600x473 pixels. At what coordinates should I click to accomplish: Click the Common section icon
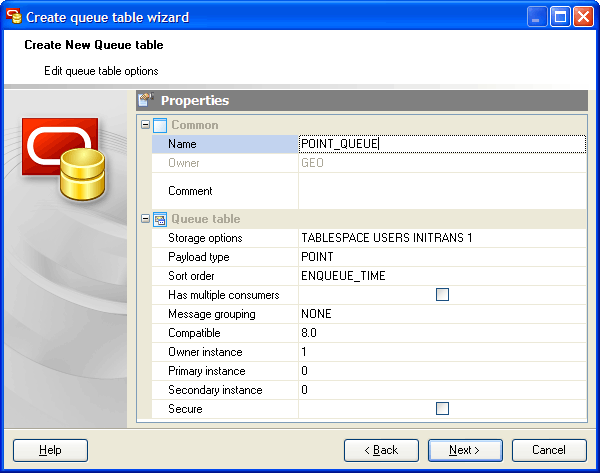(x=160, y=125)
